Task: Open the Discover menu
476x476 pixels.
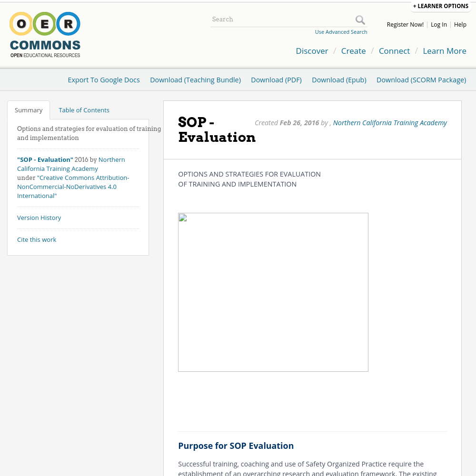Action: coord(312,51)
